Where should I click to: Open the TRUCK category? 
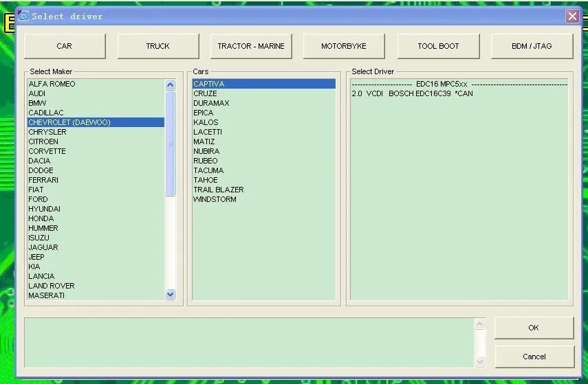[x=158, y=46]
